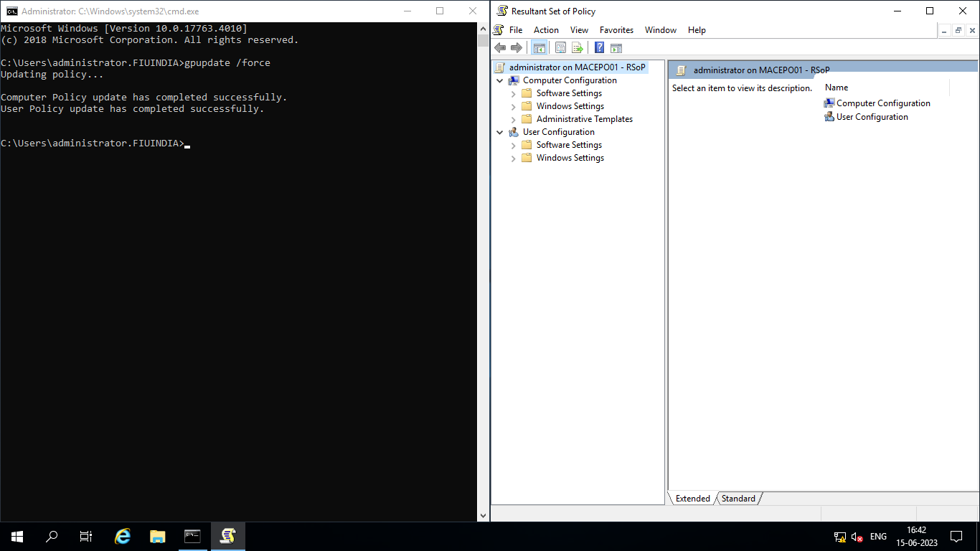
Task: Select the Extended tab
Action: (x=692, y=498)
